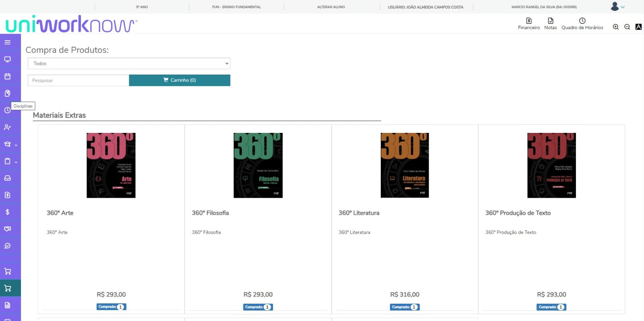Click the clipboard icon in the sidebar

(7, 161)
